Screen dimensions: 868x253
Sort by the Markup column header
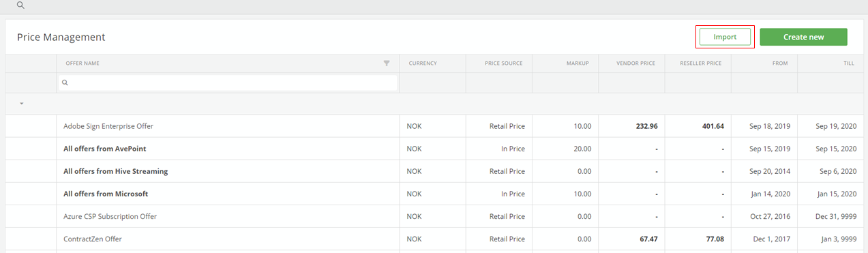pyautogui.click(x=578, y=63)
